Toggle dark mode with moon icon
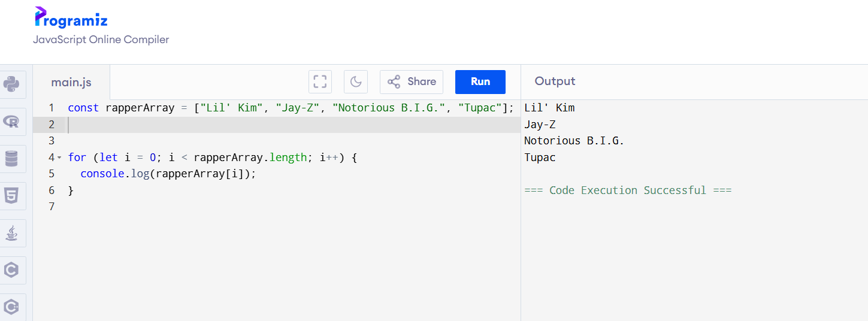 (x=355, y=82)
